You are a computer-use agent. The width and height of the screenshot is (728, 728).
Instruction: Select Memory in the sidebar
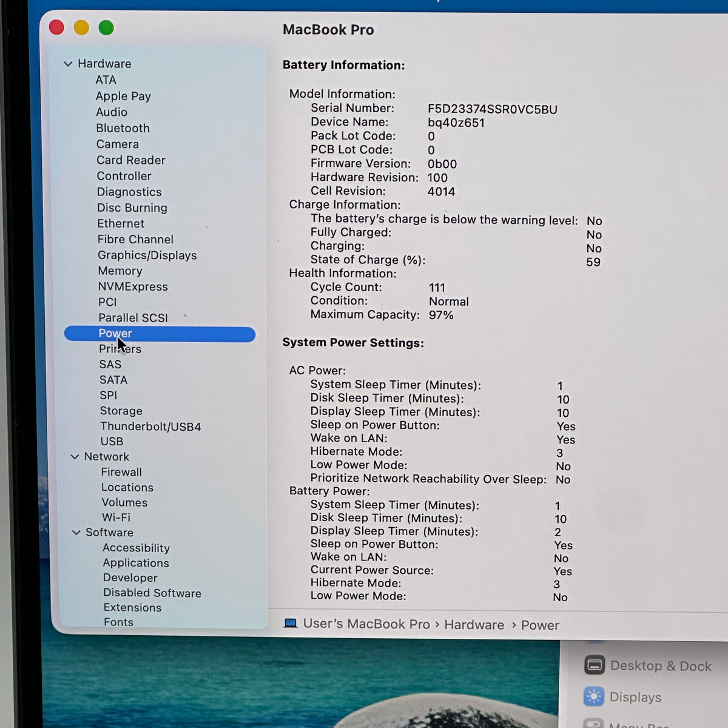(120, 271)
